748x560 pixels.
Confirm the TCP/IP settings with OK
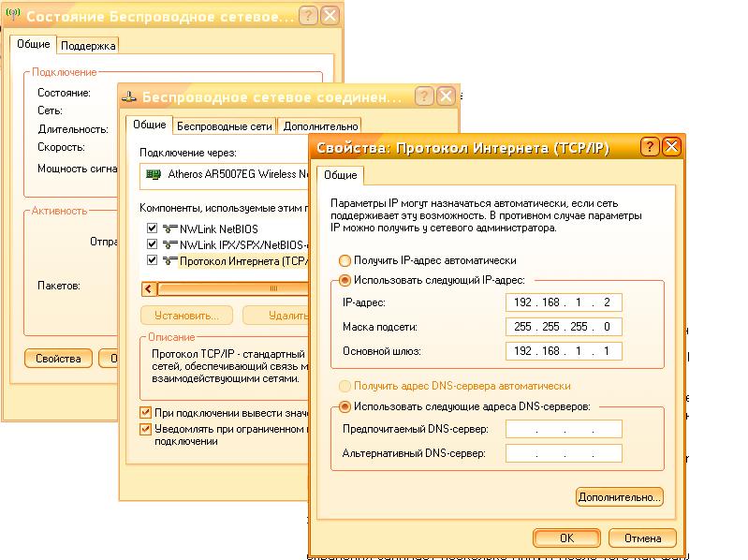tap(566, 538)
